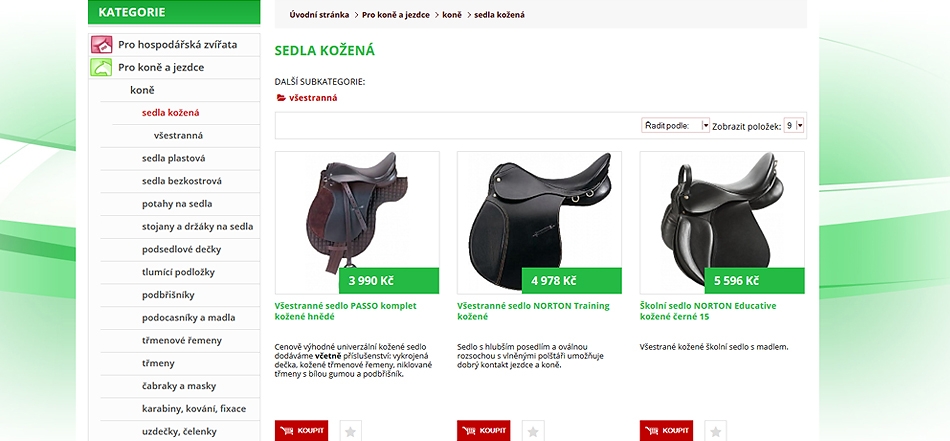Click the pink farm animals category icon
950x441 pixels.
coord(102,44)
